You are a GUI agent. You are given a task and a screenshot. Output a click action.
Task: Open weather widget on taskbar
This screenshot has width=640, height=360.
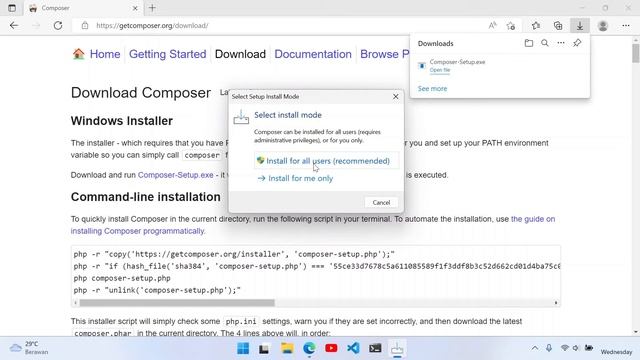pos(29,348)
